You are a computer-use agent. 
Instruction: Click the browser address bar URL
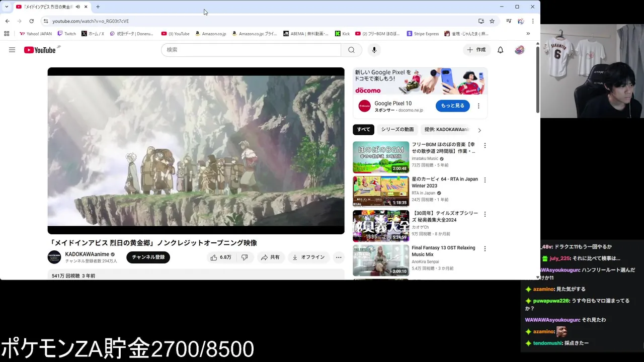tap(91, 21)
